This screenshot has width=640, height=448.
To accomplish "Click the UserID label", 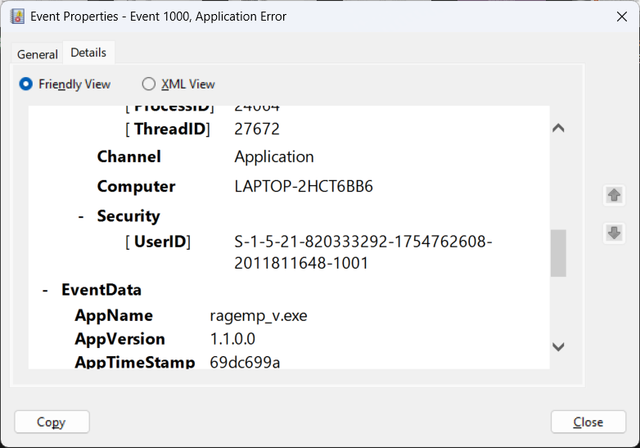I will point(158,242).
